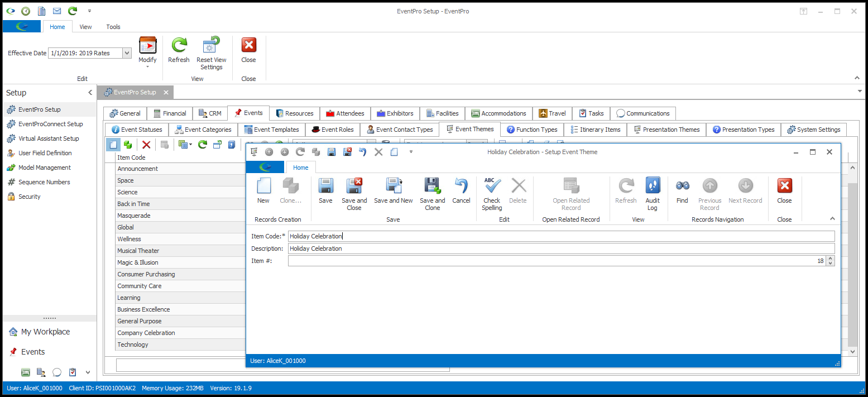Click the blue undo arrow in the dialog title bar
The height and width of the screenshot is (397, 868).
(x=362, y=152)
